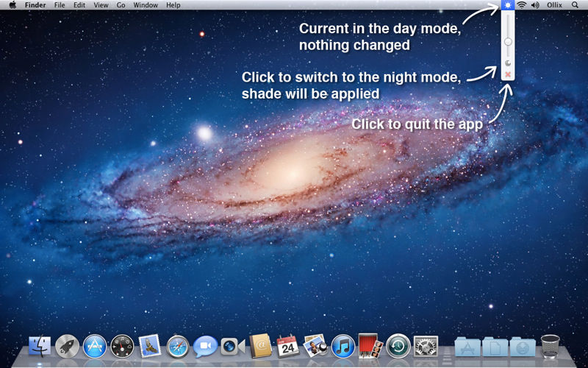The image size is (588, 368).
Task: Open the Edit menu
Action: [79, 5]
